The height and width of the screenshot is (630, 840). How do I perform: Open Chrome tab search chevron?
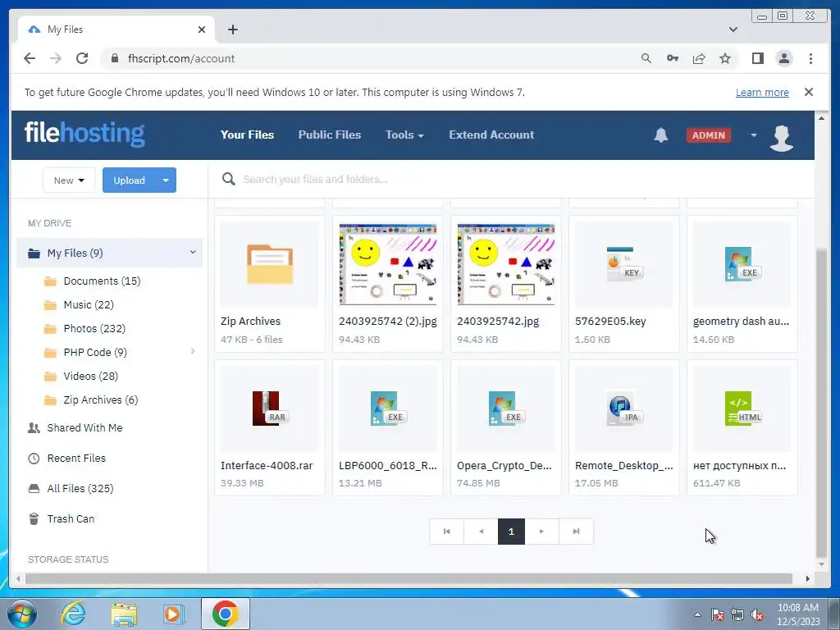click(733, 30)
